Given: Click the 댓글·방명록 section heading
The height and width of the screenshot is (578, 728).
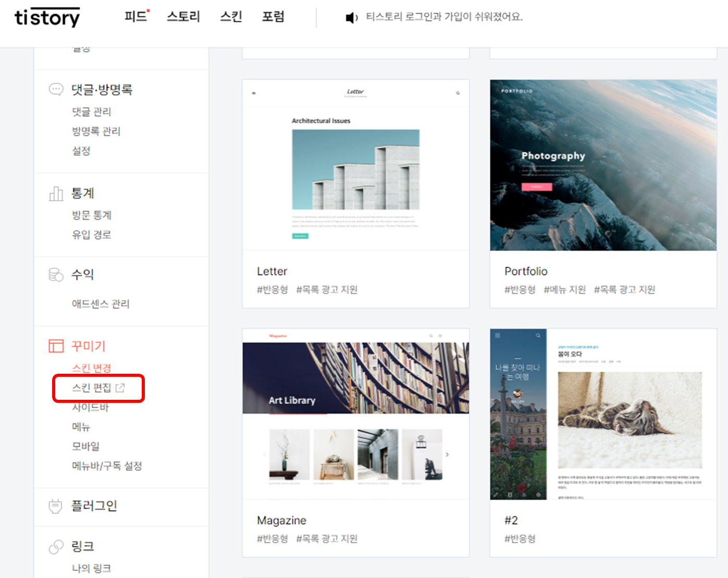Looking at the screenshot, I should (102, 90).
